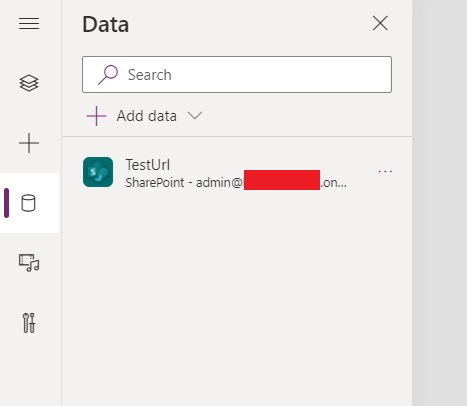Viewport: 467px width, 406px height.
Task: Expand the Add data chevron
Action: click(195, 116)
